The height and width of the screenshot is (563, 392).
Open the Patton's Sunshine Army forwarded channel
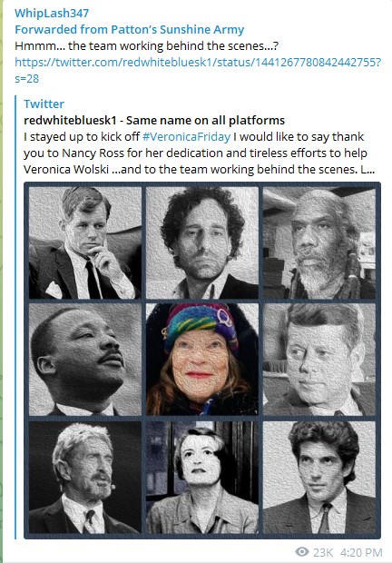click(x=129, y=29)
